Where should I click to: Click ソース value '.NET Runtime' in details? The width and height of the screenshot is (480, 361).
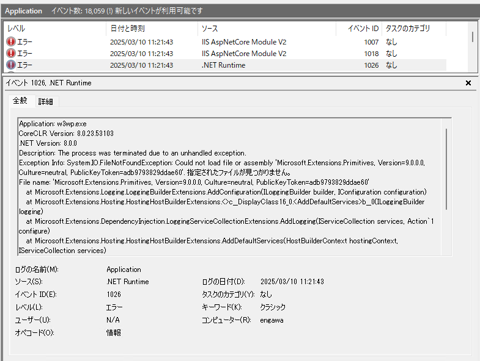click(128, 282)
